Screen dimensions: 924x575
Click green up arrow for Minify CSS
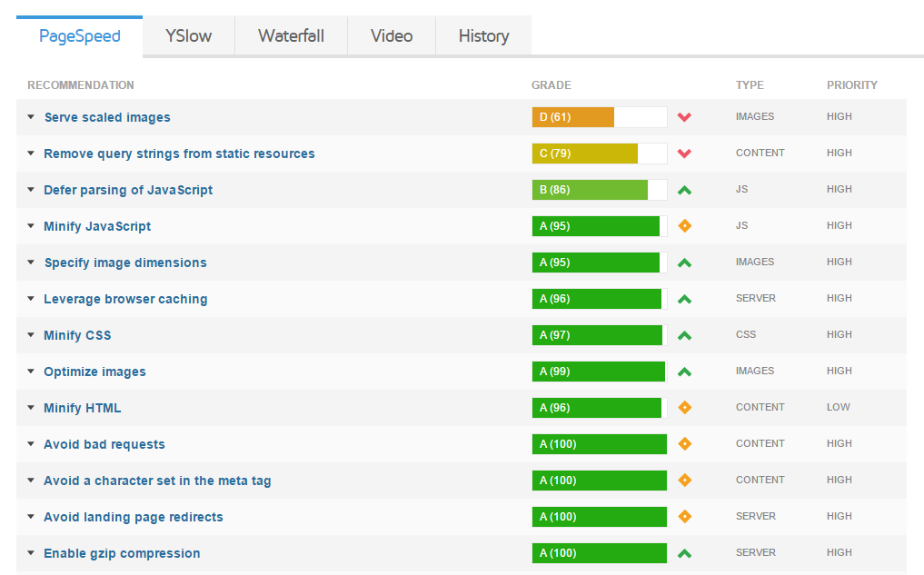tap(684, 336)
